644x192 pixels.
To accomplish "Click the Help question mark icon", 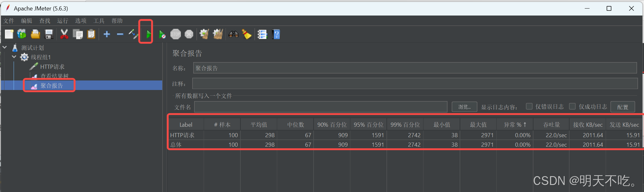I will (276, 34).
